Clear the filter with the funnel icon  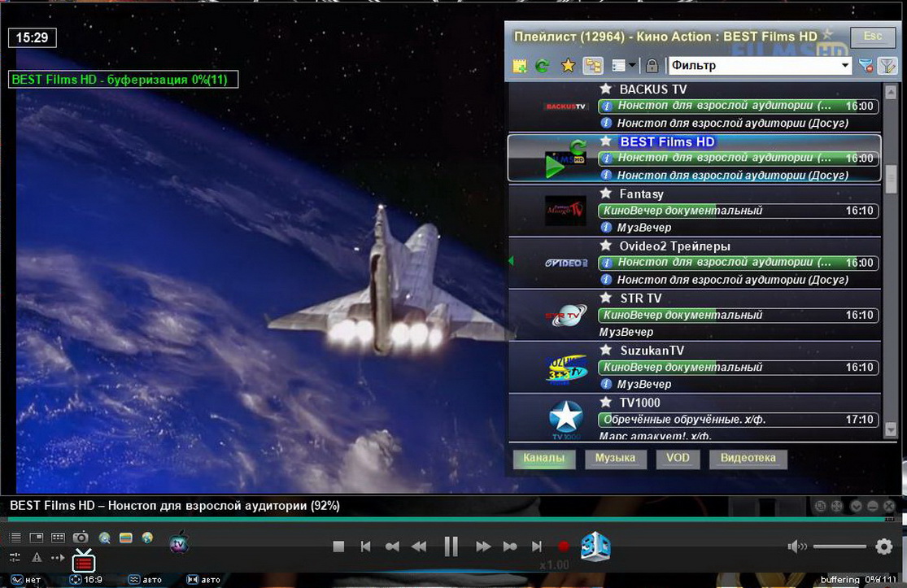pyautogui.click(x=866, y=66)
